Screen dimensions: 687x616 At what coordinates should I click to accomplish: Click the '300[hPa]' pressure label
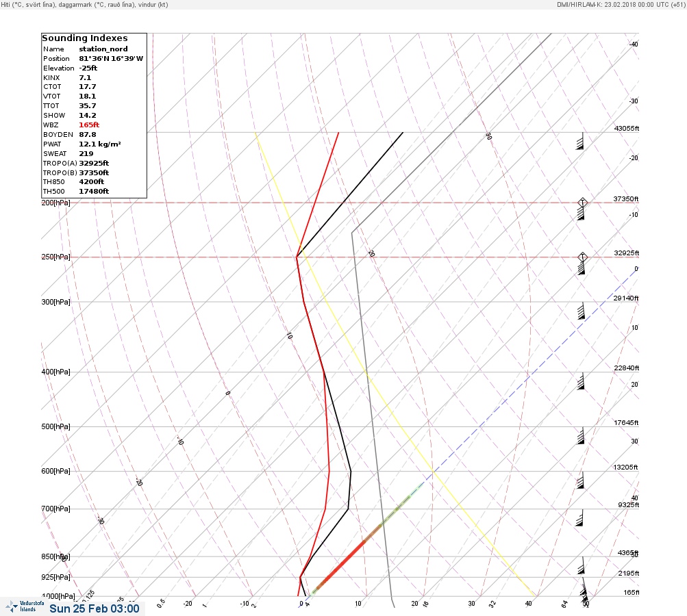[x=55, y=302]
